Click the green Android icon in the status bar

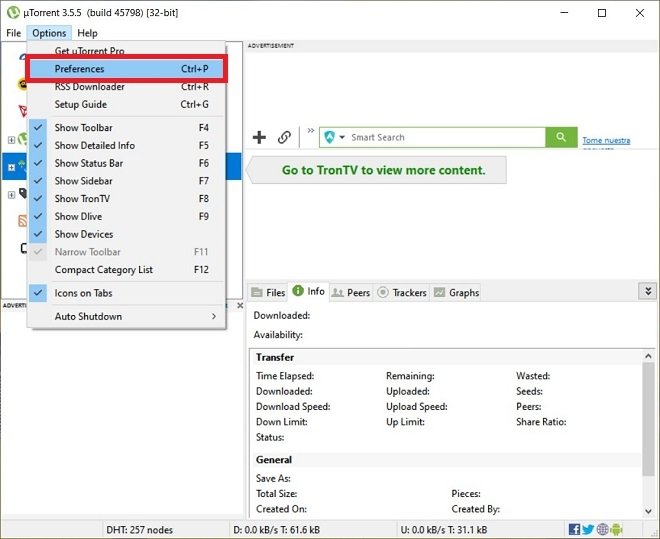point(616,529)
